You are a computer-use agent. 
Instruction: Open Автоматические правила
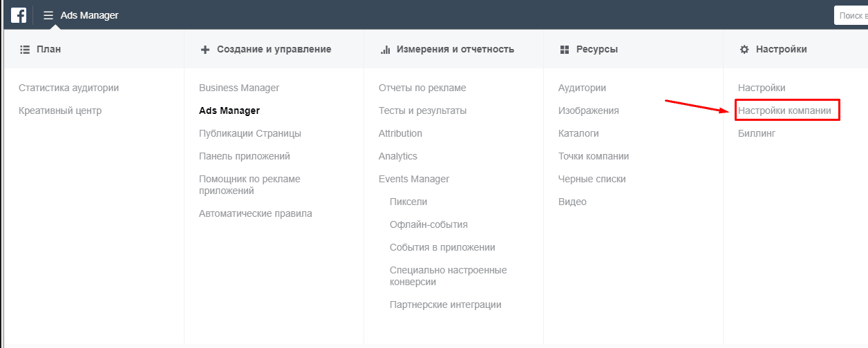[x=256, y=213]
